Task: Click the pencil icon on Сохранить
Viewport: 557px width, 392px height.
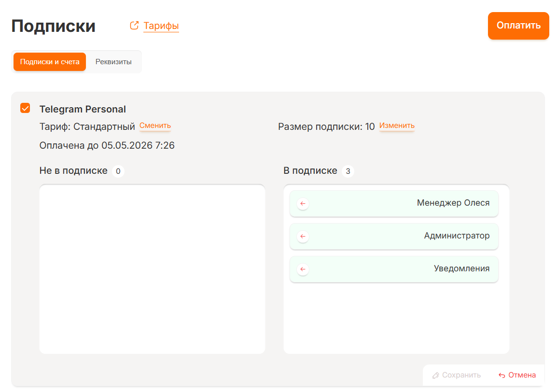Action: coord(436,375)
